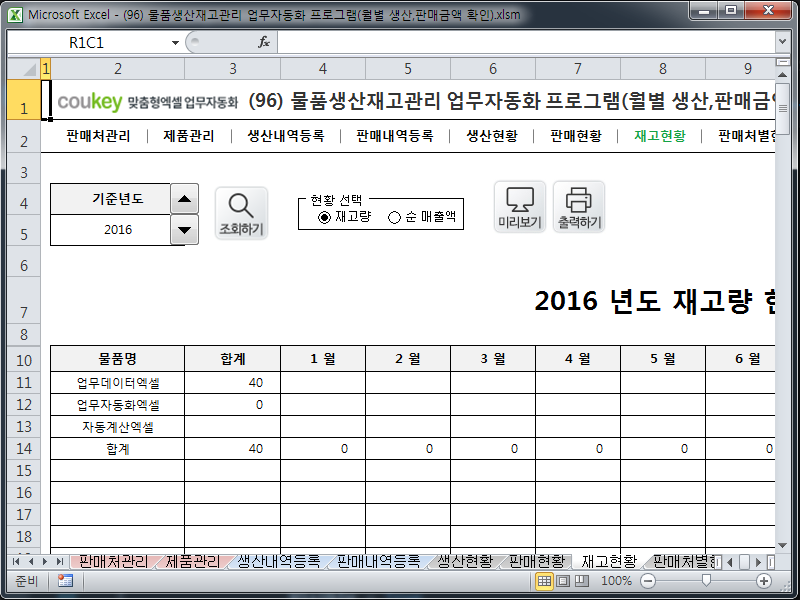The image size is (800, 600).
Task: Click the Excel application icon in title bar
Action: pyautogui.click(x=15, y=15)
